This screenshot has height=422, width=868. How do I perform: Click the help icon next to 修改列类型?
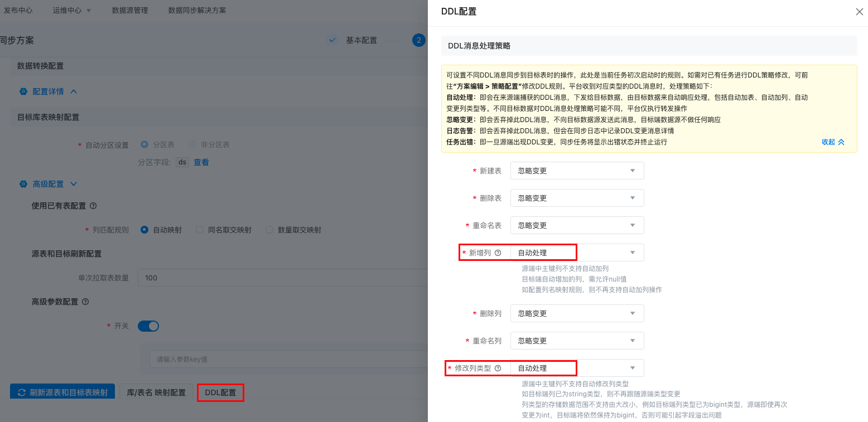[498, 368]
